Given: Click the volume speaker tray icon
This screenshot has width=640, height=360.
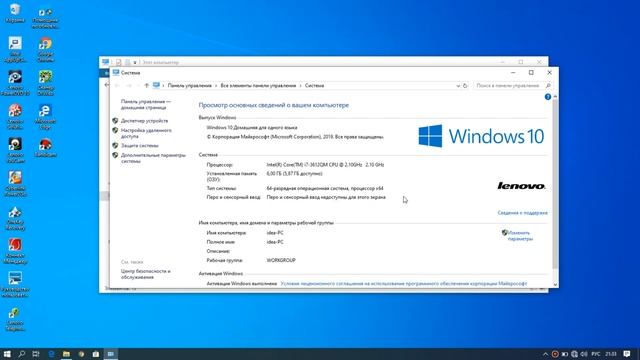Looking at the screenshot, I should tap(584, 354).
